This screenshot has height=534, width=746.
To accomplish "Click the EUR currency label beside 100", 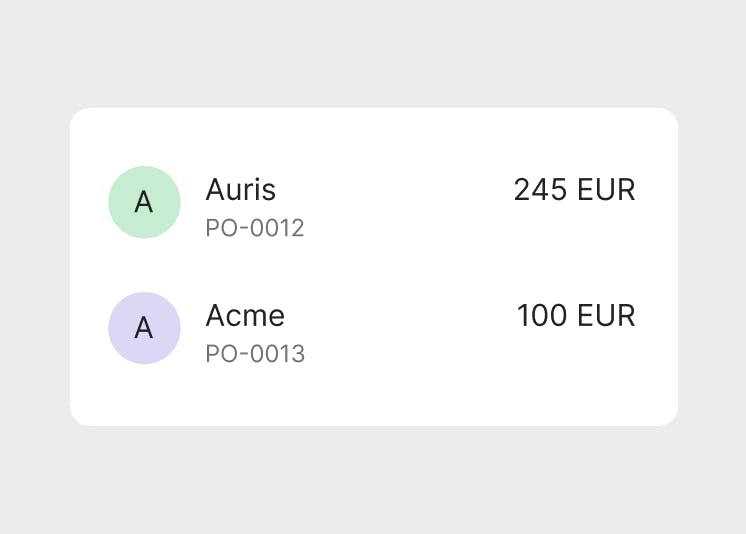I will click(x=606, y=315).
